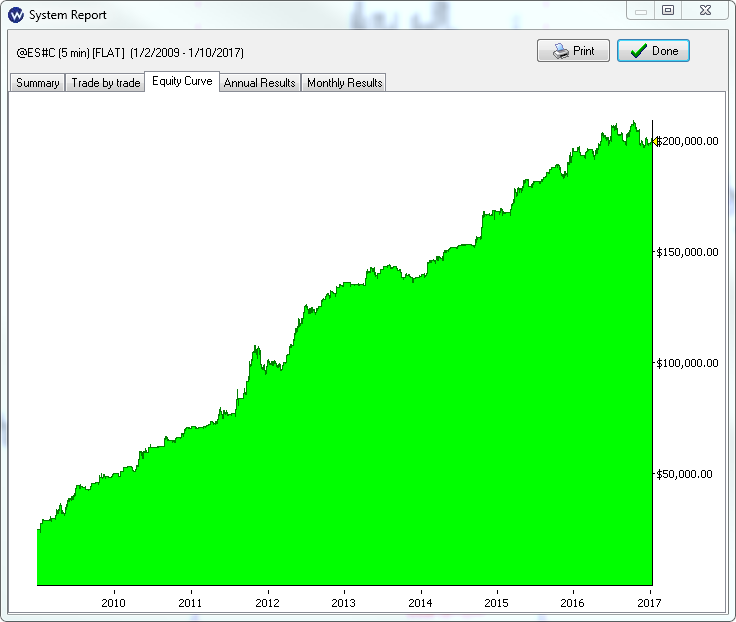Click the $50,000.00 axis label
736x622 pixels.
(684, 474)
